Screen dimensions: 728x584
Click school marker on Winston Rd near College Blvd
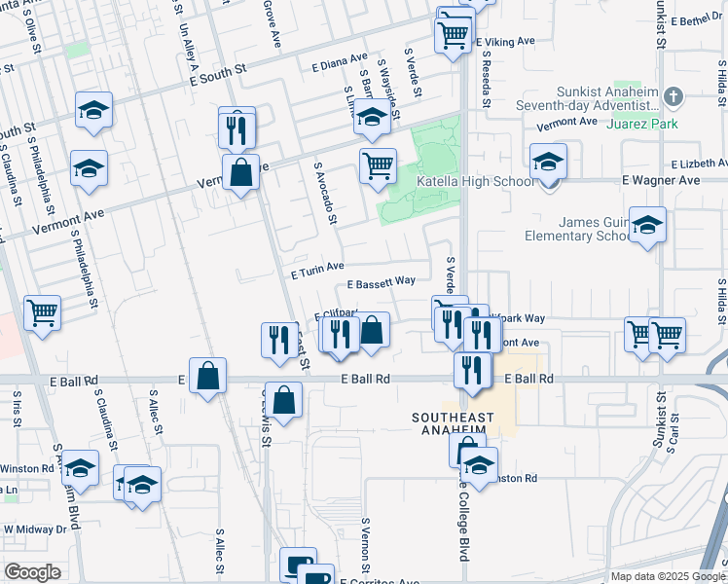point(479,466)
